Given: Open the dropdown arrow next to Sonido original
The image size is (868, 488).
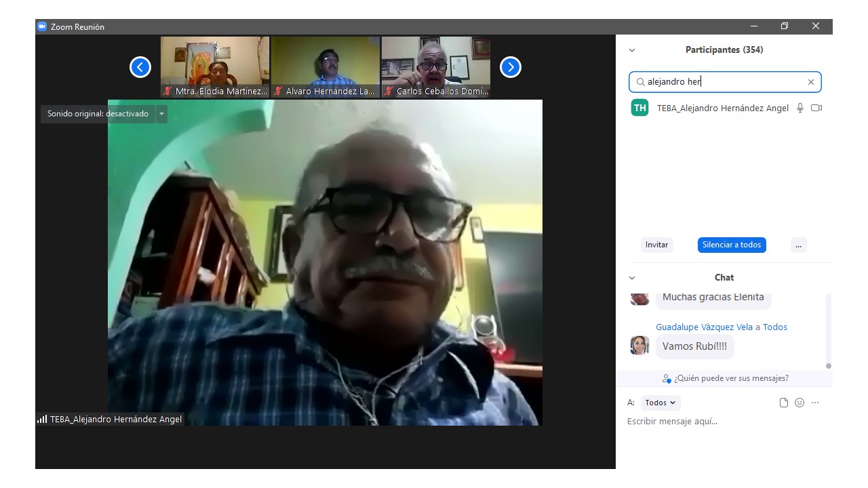Looking at the screenshot, I should [x=161, y=114].
